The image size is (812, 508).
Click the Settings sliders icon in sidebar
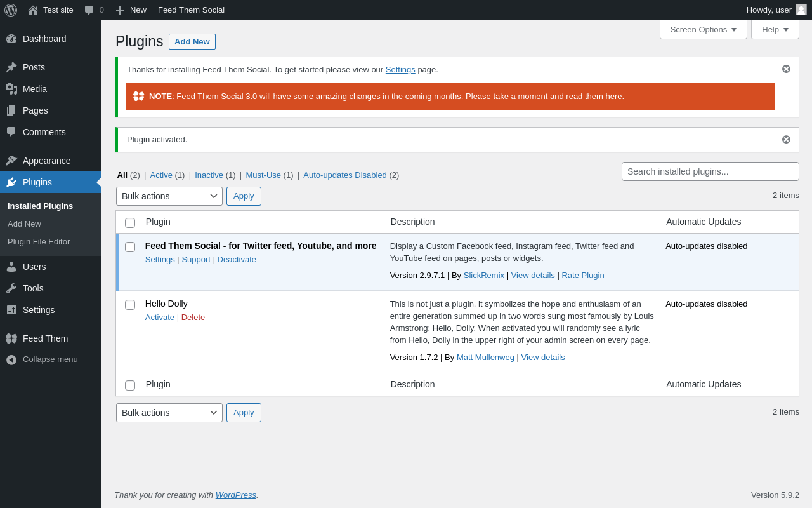11,310
